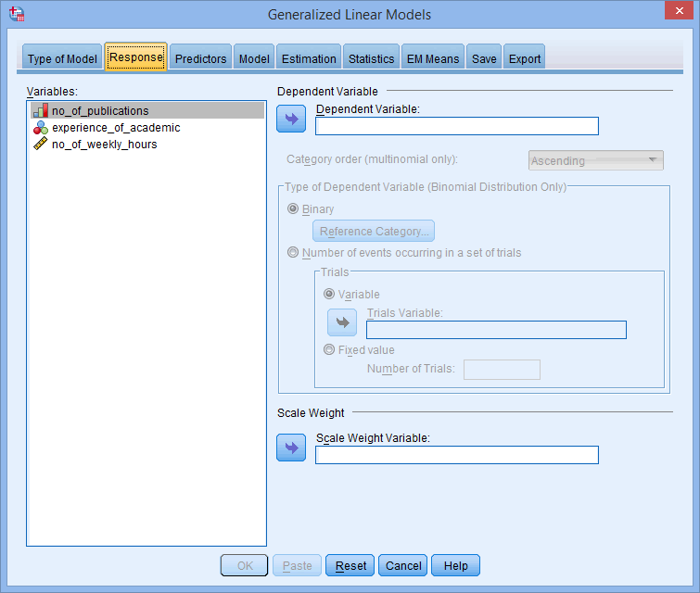Screen dimensions: 700x593
Task: Open the Save tab
Action: click(484, 58)
